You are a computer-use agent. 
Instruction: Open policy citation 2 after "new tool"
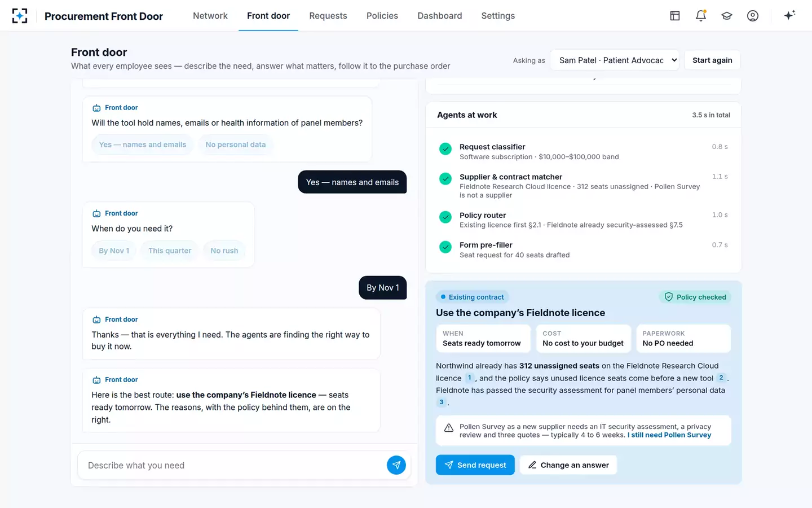721,378
